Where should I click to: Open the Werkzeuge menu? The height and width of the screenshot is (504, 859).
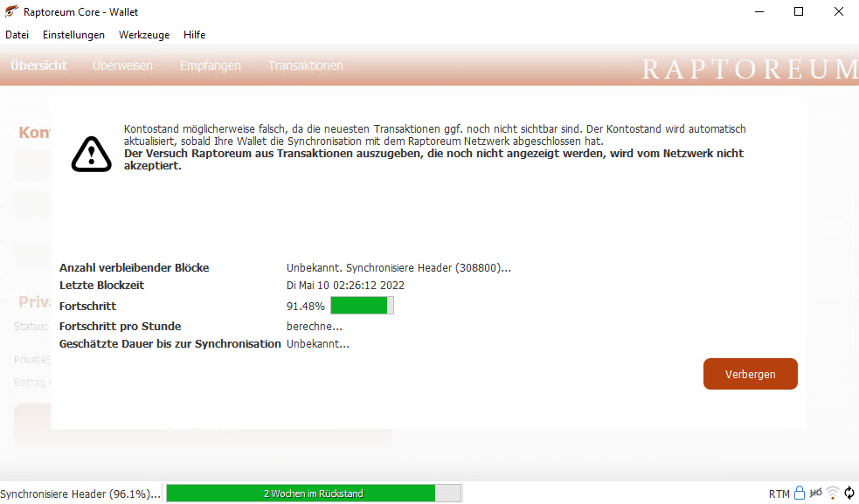144,35
